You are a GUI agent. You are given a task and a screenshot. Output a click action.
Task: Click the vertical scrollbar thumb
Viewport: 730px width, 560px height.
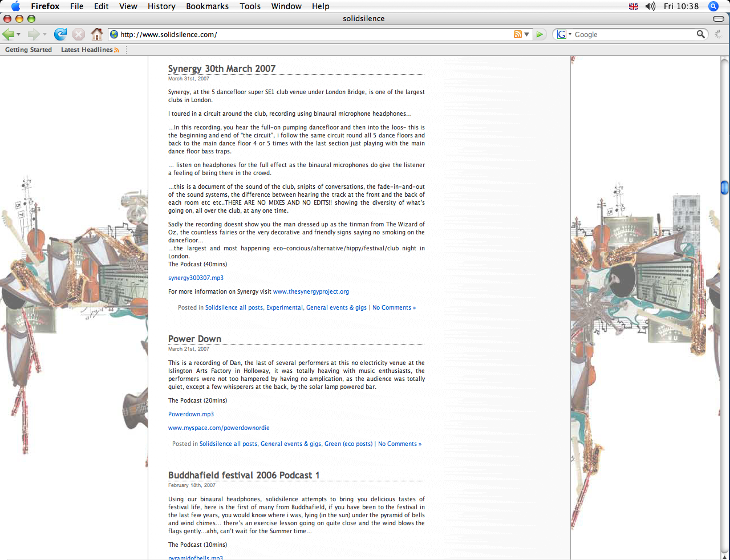tap(724, 187)
